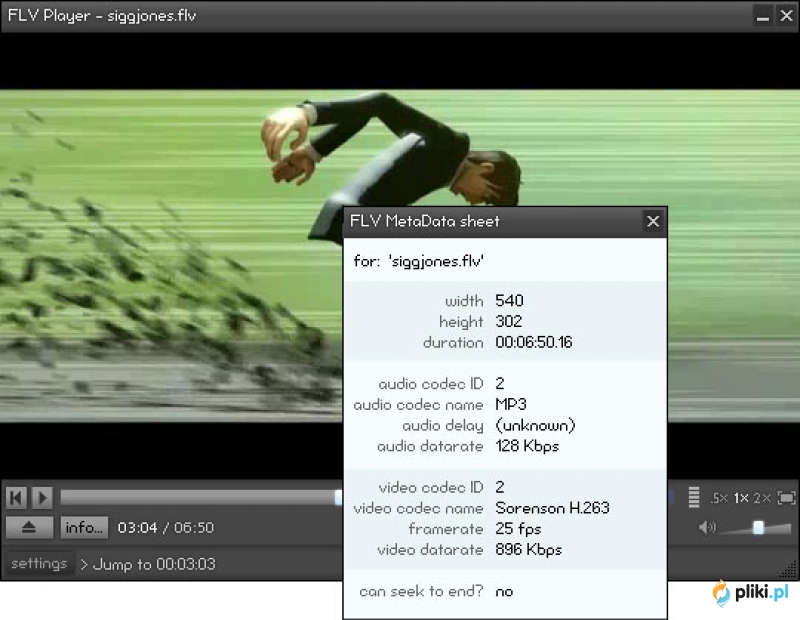Viewport: 800px width, 620px height.
Task: Click the stacked lines icon near speed controls
Action: pyautogui.click(x=693, y=498)
